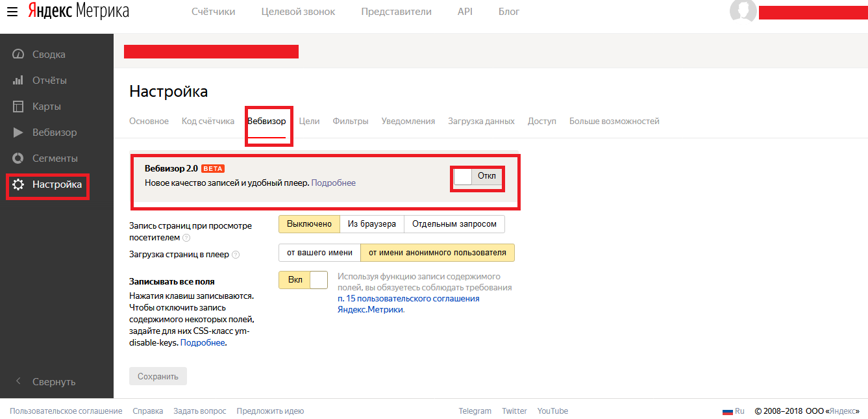Open Подробнее link in Вебвизор 2.0 banner

333,183
